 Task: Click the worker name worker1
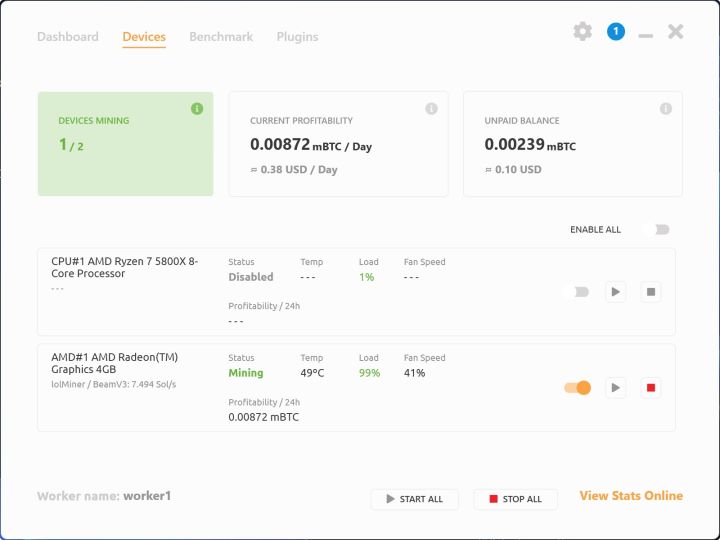[147, 496]
